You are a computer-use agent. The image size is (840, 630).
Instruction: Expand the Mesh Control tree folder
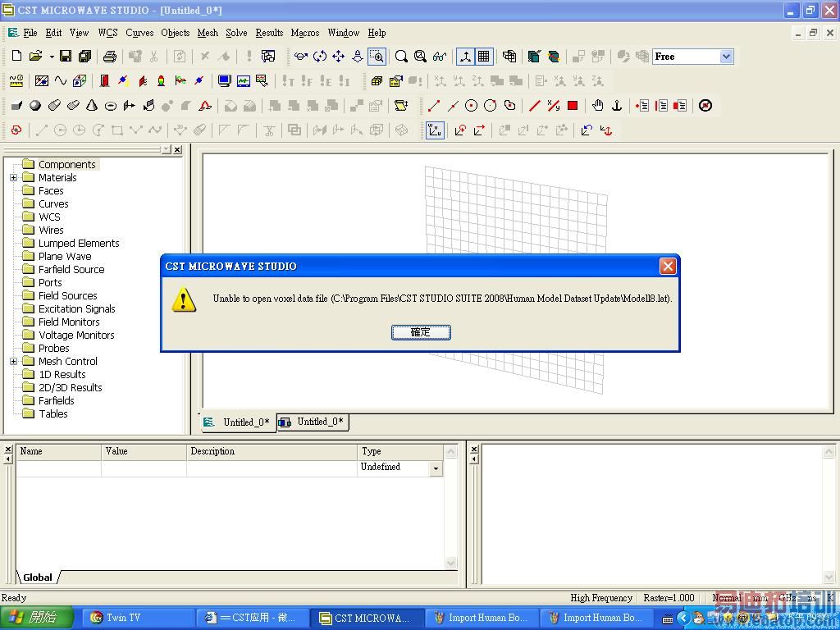coord(13,362)
